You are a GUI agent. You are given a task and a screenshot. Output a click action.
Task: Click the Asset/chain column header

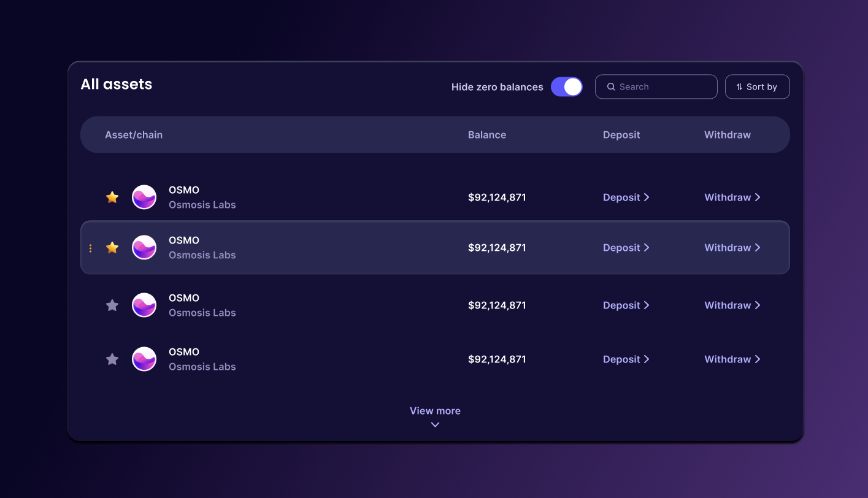pos(134,134)
